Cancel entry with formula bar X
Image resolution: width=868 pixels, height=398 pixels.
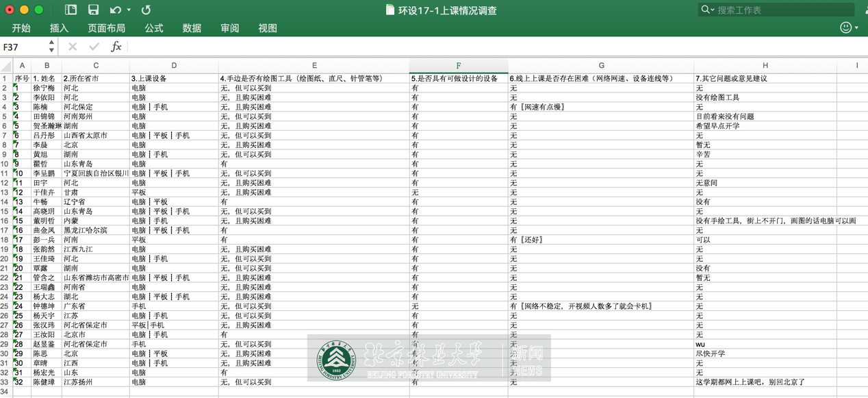coord(73,47)
